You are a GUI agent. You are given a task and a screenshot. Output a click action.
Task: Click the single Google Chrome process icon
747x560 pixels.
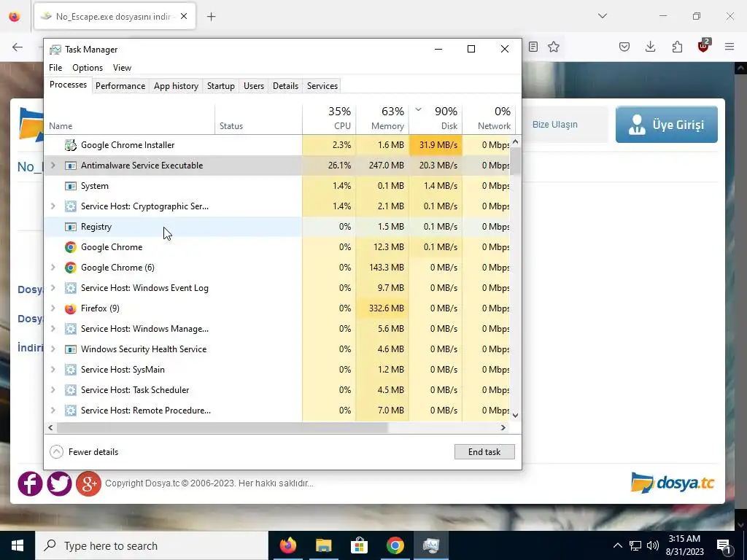[x=71, y=247]
